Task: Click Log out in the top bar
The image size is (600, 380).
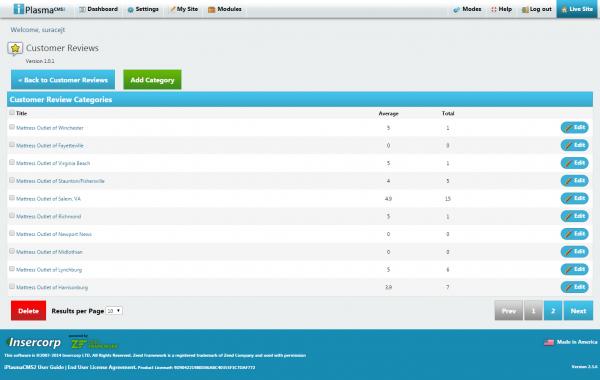Action: (536, 9)
